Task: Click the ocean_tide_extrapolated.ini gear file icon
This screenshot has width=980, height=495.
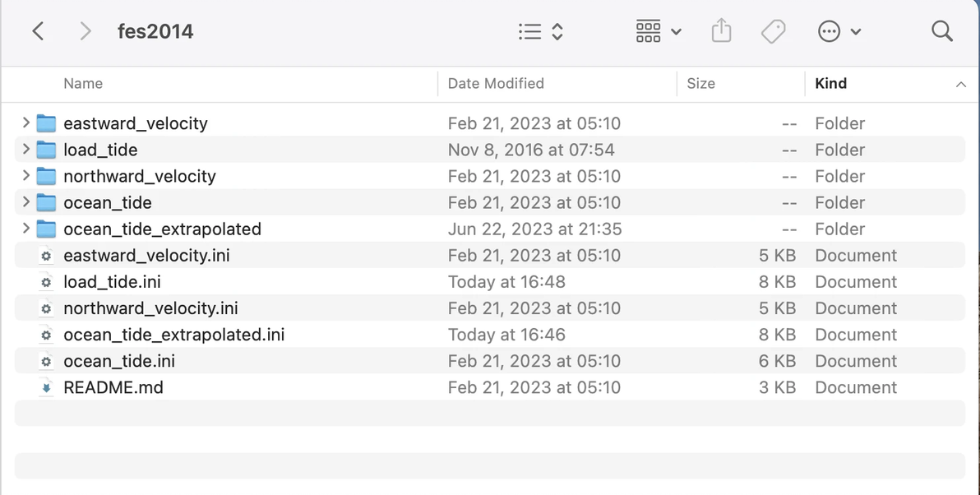Action: pos(47,335)
